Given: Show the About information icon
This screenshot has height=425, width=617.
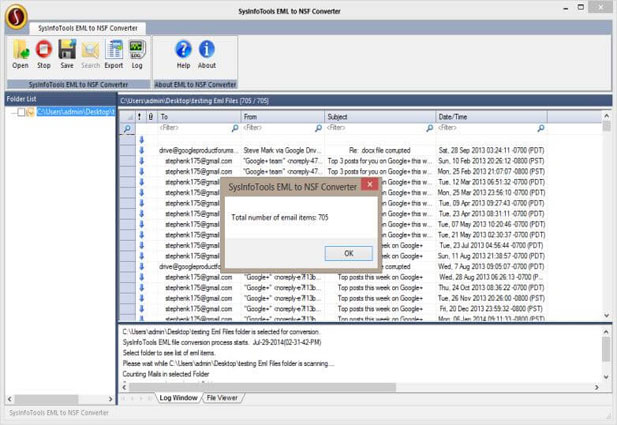Looking at the screenshot, I should pos(207,54).
